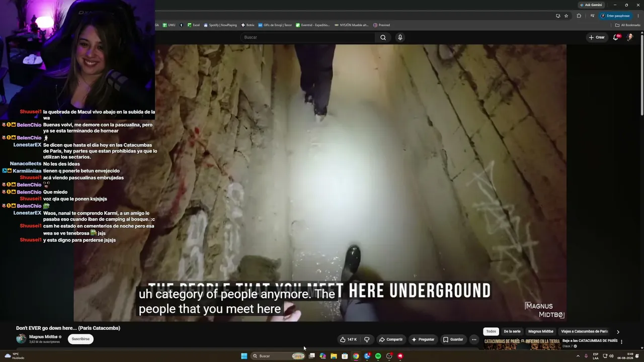Click the Preguntar button
Image resolution: width=644 pixels, height=362 pixels.
click(423, 339)
